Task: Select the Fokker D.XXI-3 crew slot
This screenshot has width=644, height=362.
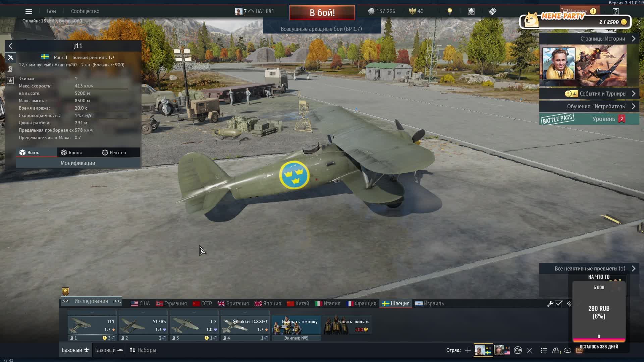Action: click(245, 325)
